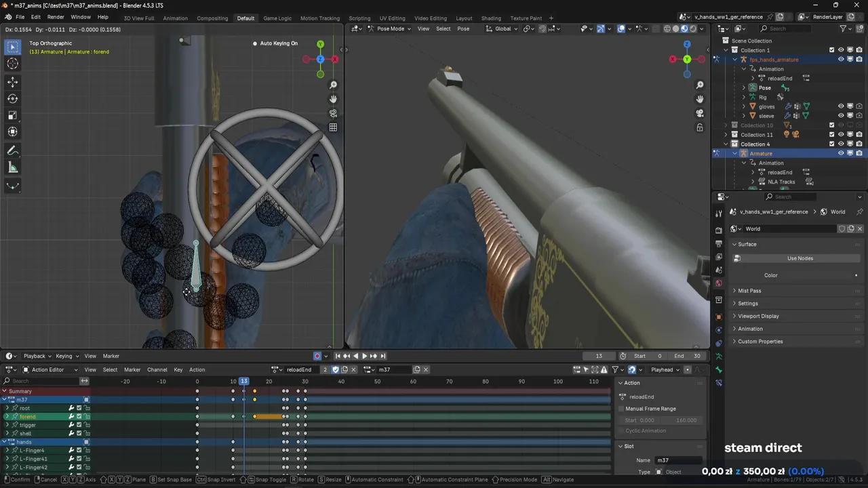This screenshot has width=868, height=488.
Task: Open the Pose Mode dropdown
Action: click(x=390, y=28)
